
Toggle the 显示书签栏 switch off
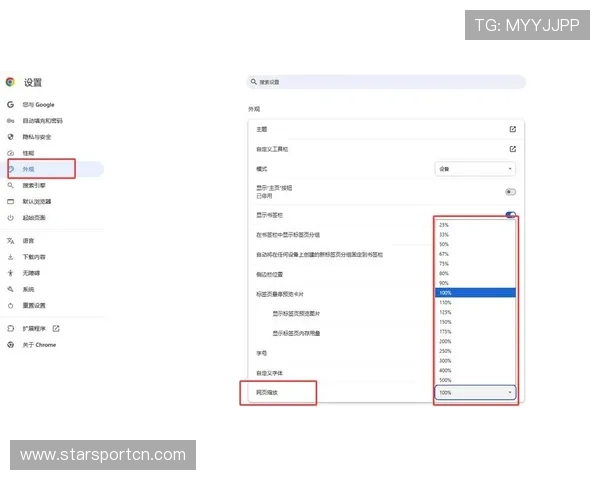[x=511, y=214]
